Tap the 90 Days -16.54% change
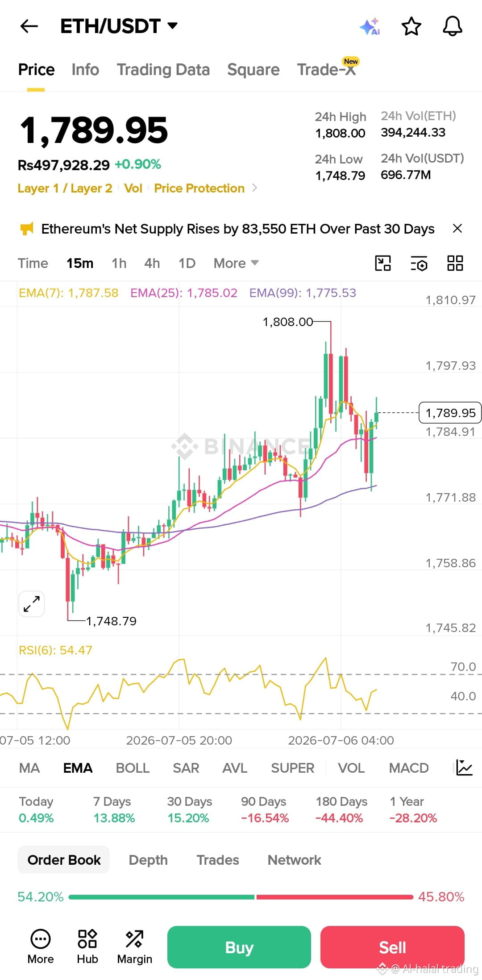This screenshot has height=980, width=482. (265, 809)
